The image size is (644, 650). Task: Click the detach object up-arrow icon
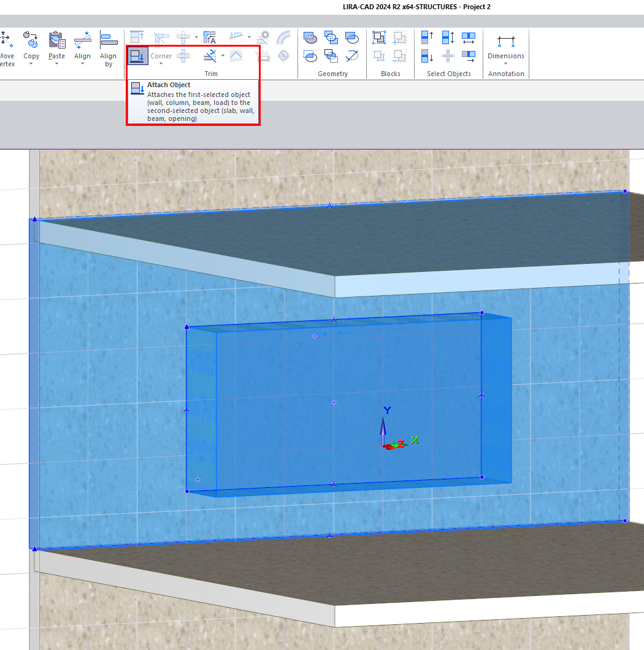tap(137, 37)
